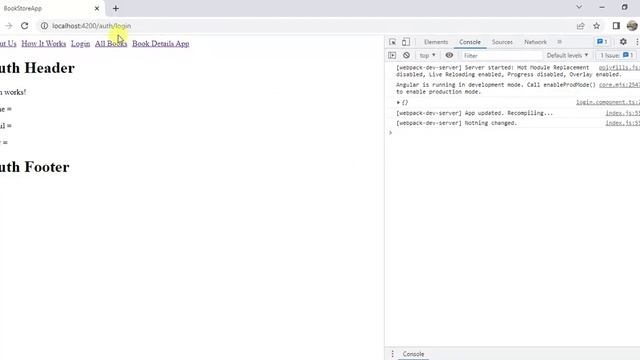Switch to the Sources tab

502,42
